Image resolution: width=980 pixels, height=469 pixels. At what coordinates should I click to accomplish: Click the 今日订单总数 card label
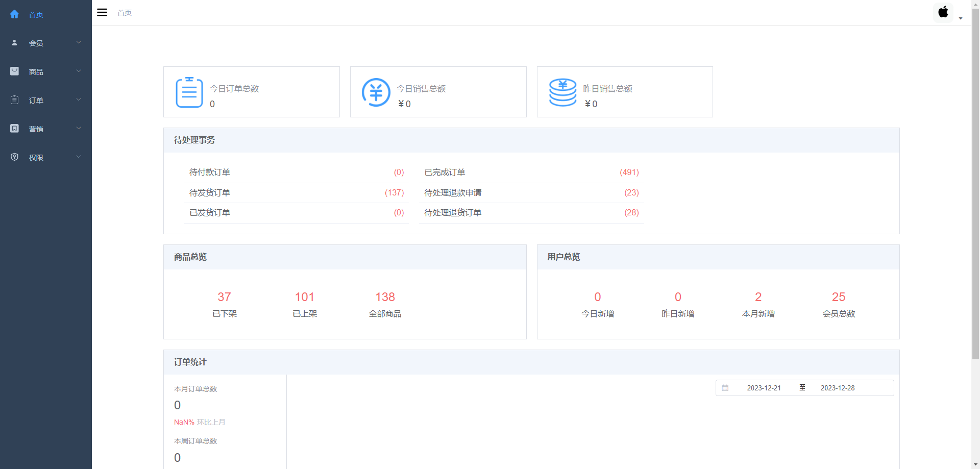234,89
